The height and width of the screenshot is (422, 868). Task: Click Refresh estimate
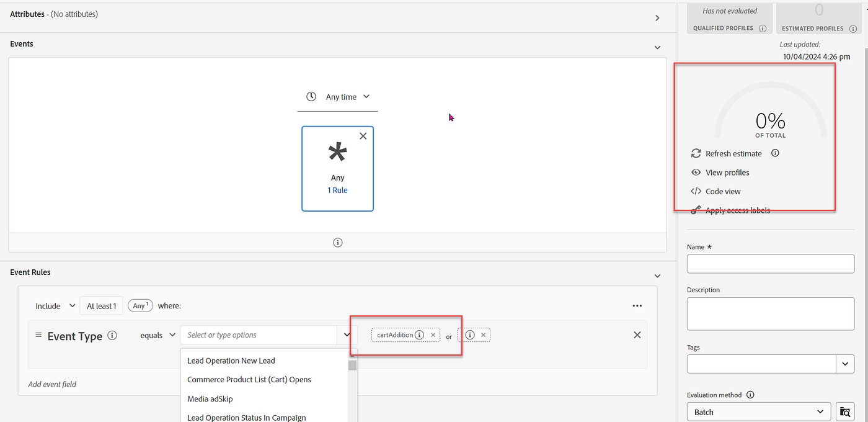point(726,153)
